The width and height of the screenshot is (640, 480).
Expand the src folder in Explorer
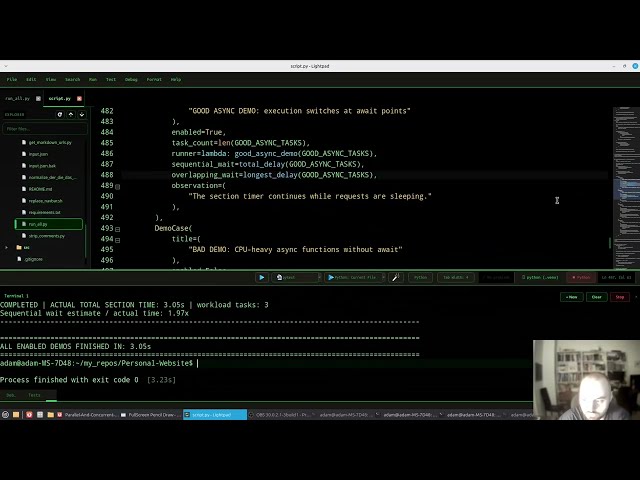6,247
